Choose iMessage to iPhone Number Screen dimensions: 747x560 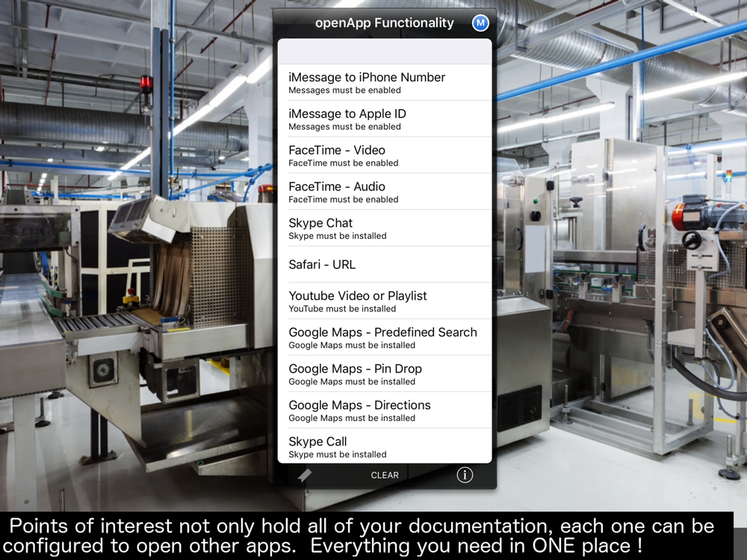(x=385, y=82)
